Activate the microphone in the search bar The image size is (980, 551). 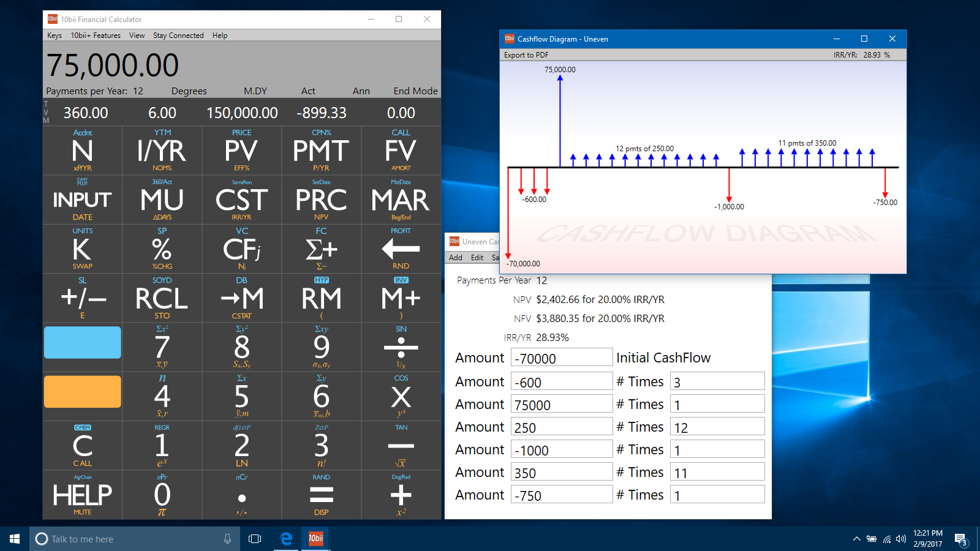pos(227,539)
